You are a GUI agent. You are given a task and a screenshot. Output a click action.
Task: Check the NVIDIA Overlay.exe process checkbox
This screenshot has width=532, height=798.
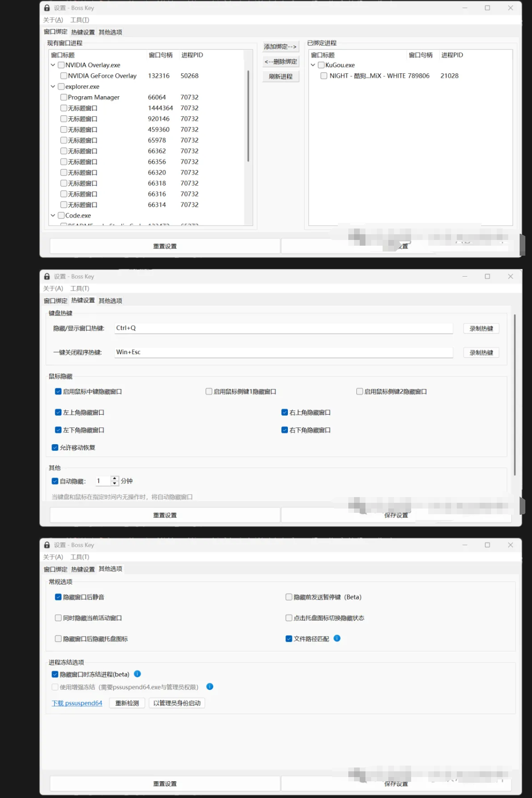click(x=61, y=65)
